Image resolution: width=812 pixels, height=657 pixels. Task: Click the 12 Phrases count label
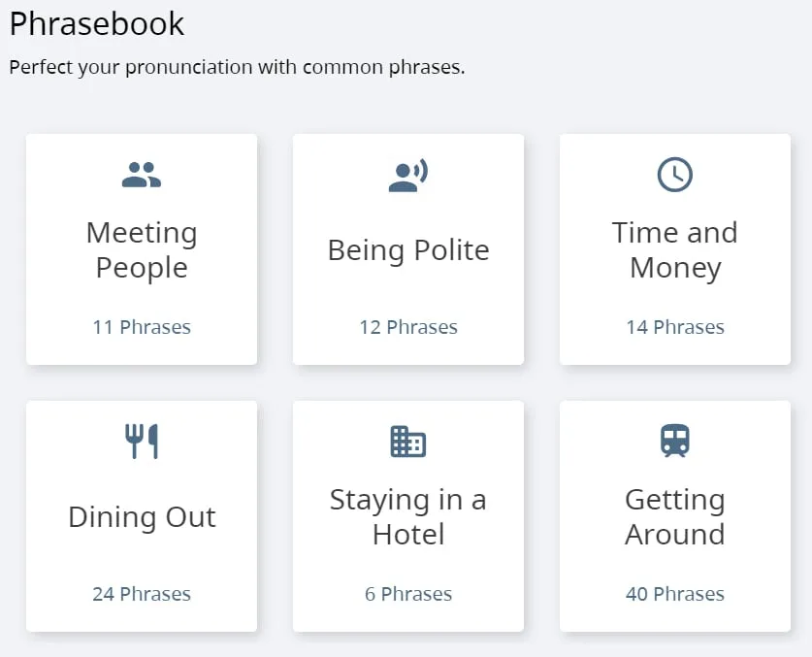coord(408,327)
